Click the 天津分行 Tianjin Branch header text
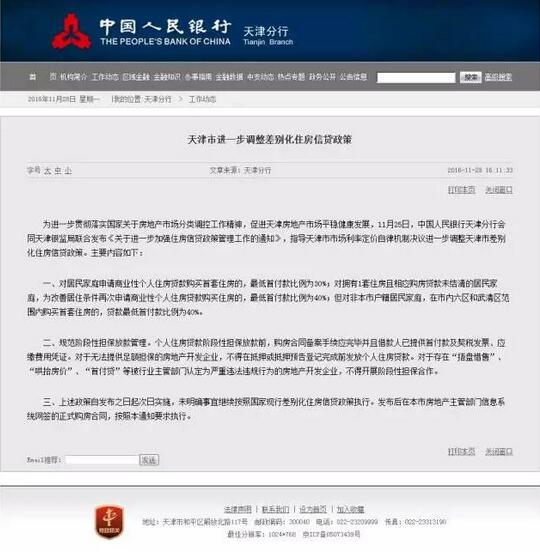This screenshot has width=540, height=553. pyautogui.click(x=268, y=36)
